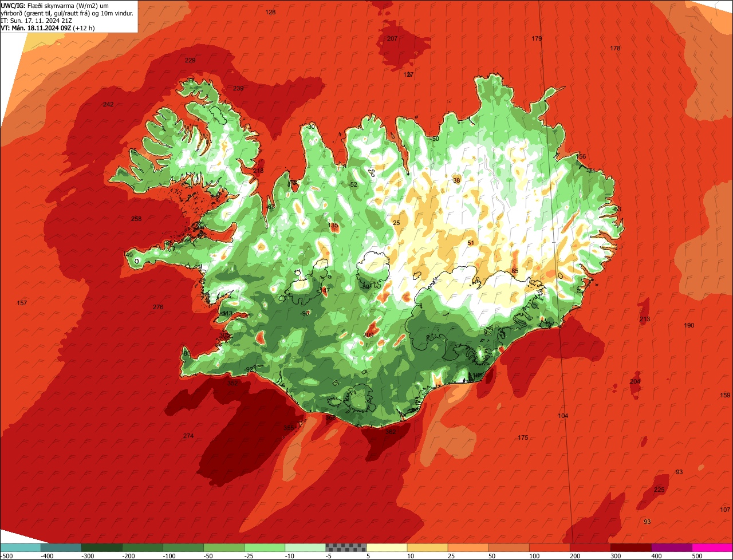This screenshot has width=733, height=560.
Task: Click the pale green legend swatch between -10 and -5
Action: point(305,547)
